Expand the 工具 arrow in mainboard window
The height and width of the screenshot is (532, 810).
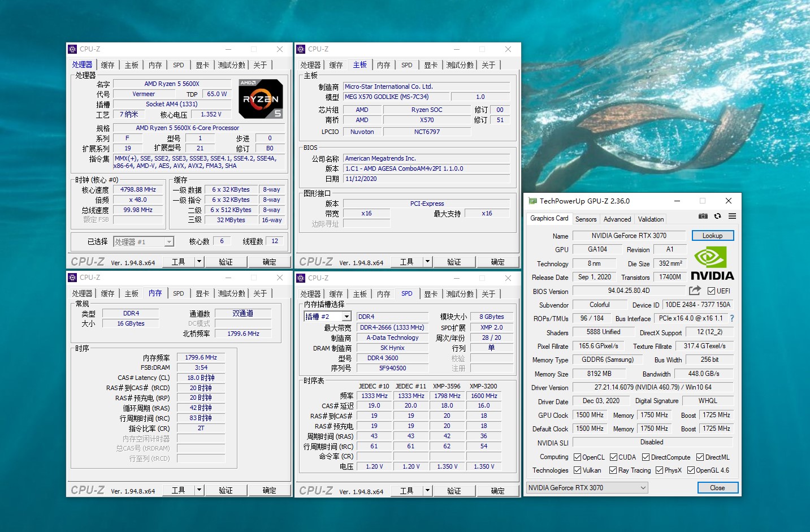[x=427, y=262]
